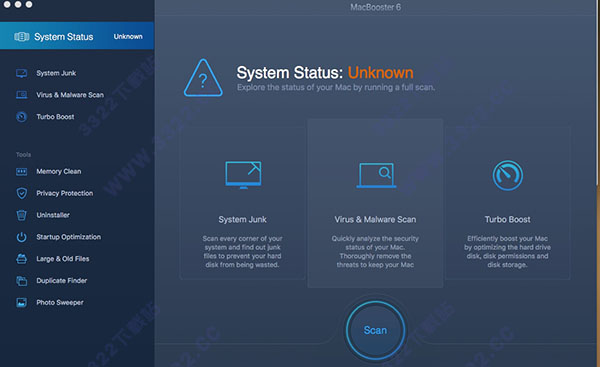Start the full Scan with round button
Viewport: 600px width, 367px height.
375,330
